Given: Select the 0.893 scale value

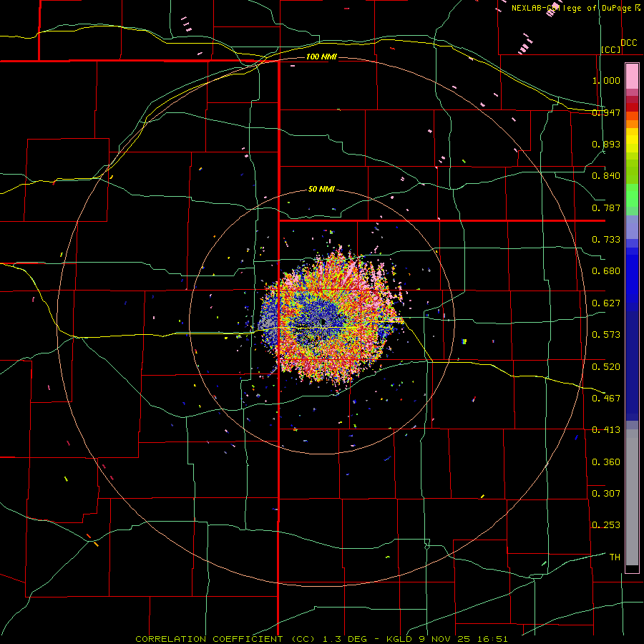Looking at the screenshot, I should 606,144.
